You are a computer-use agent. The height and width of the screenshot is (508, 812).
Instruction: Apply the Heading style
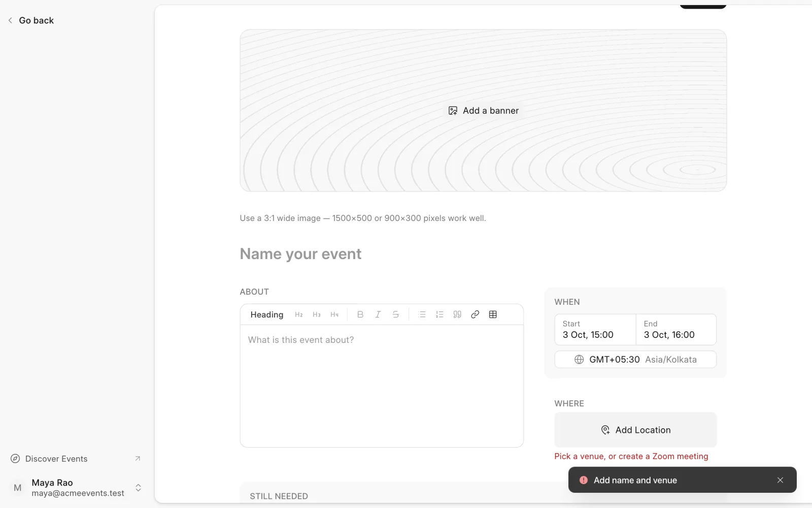(x=266, y=314)
